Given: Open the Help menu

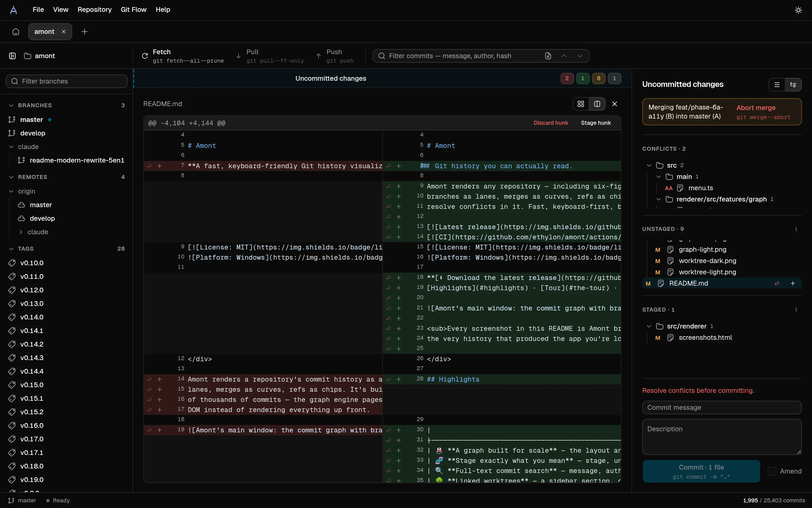Looking at the screenshot, I should (x=163, y=10).
